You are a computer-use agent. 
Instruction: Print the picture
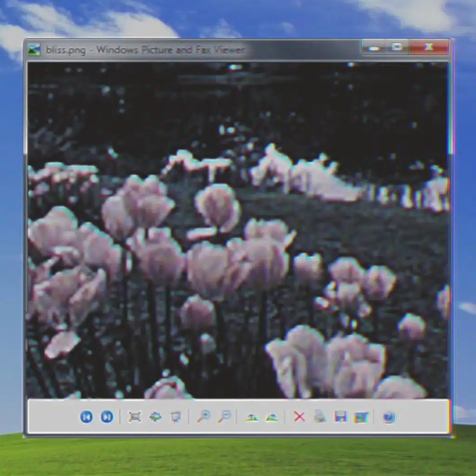click(320, 416)
